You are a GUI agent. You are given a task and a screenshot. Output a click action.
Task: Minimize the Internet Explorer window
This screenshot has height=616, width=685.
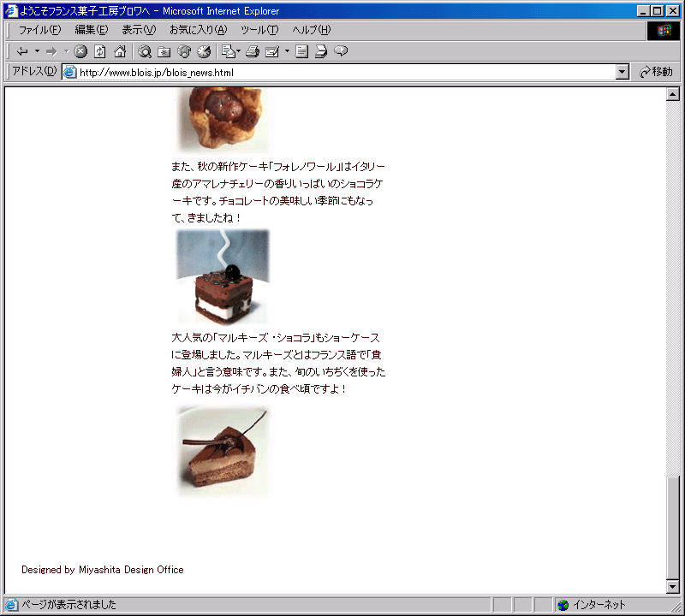pos(643,11)
